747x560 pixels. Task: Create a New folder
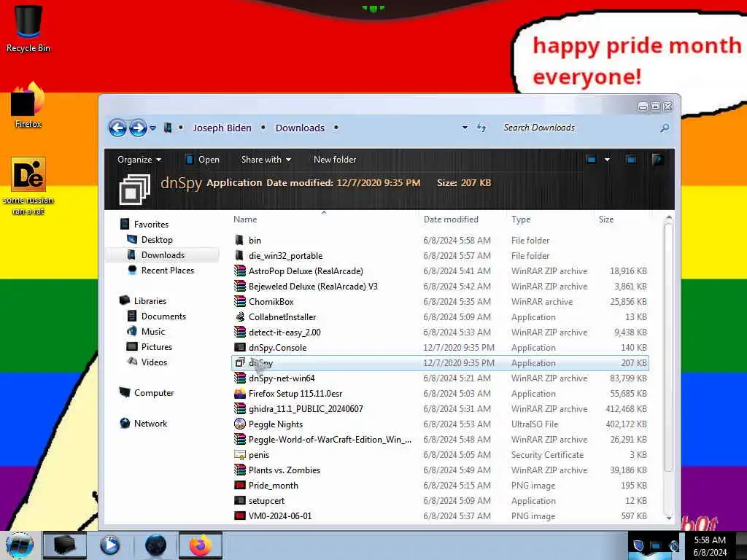[x=335, y=160]
